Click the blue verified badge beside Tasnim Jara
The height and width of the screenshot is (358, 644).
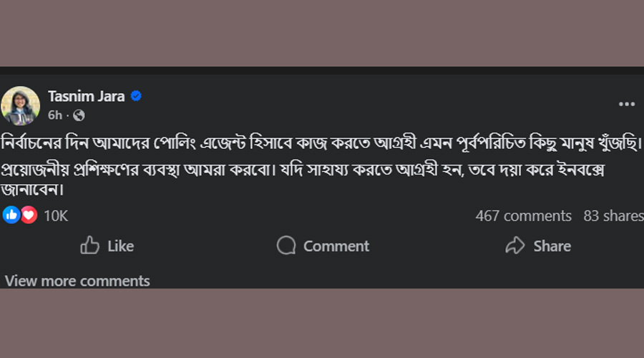pos(136,96)
